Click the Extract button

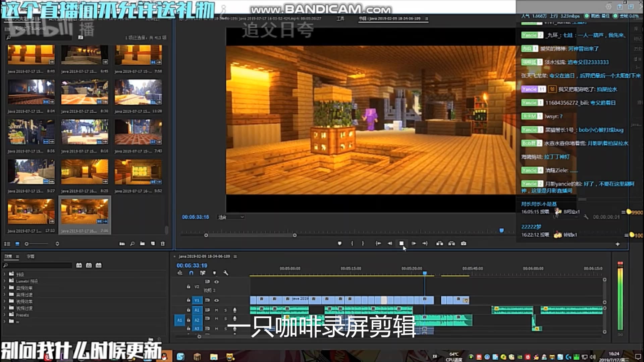pos(452,243)
